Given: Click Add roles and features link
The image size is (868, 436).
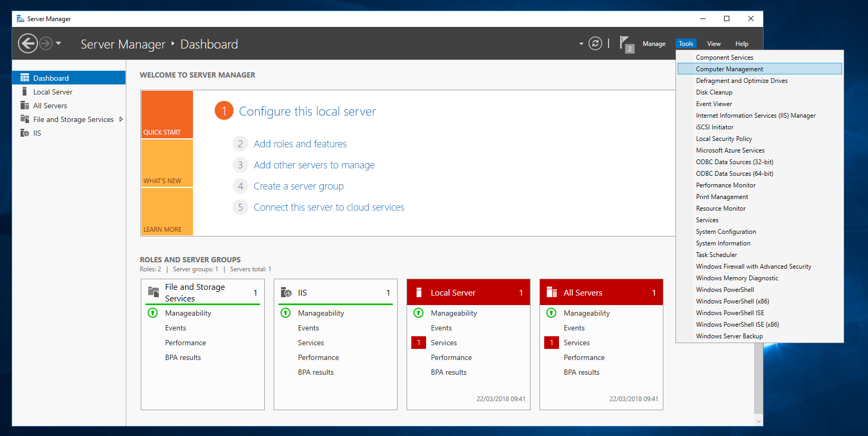Looking at the screenshot, I should point(300,144).
